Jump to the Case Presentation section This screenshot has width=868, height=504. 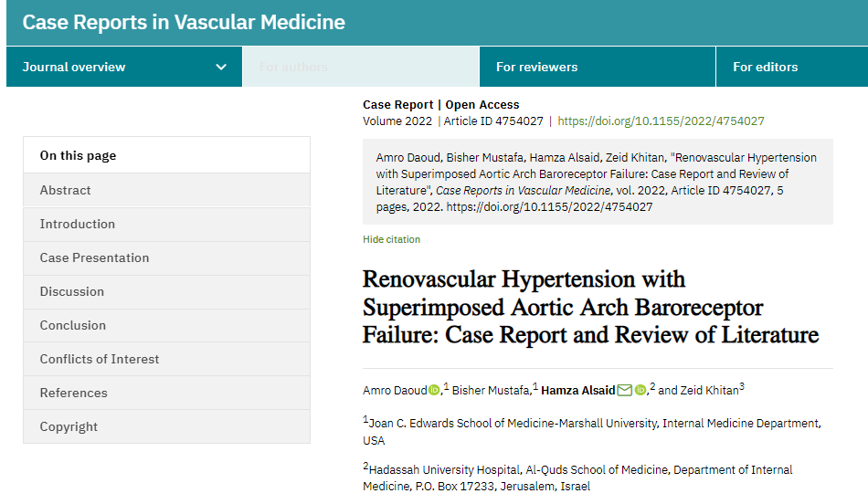click(x=166, y=257)
